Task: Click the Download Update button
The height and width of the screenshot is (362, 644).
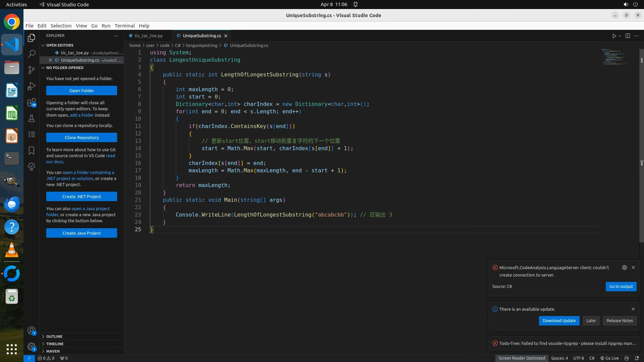Action: pyautogui.click(x=559, y=320)
